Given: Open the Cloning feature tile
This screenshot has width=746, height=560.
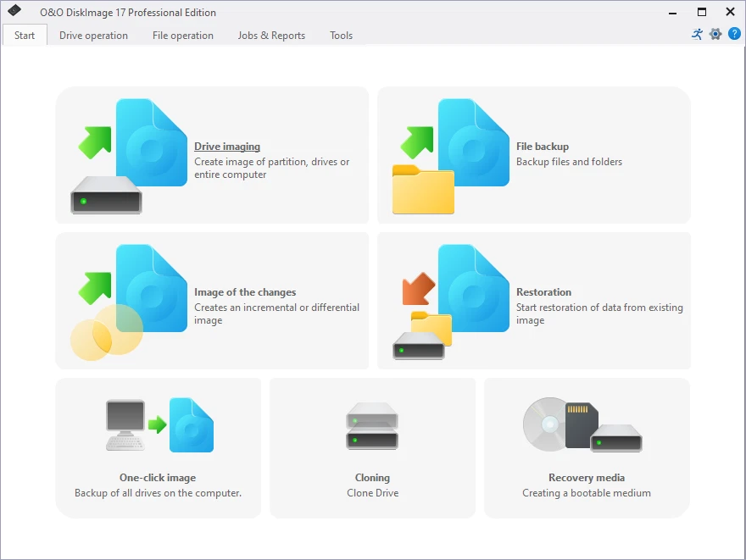Looking at the screenshot, I should click(x=372, y=477).
